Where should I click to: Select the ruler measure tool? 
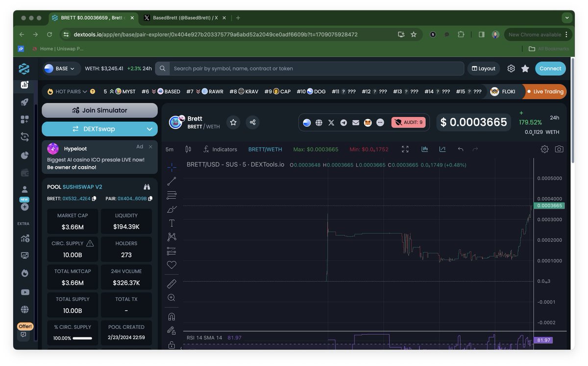point(171,284)
